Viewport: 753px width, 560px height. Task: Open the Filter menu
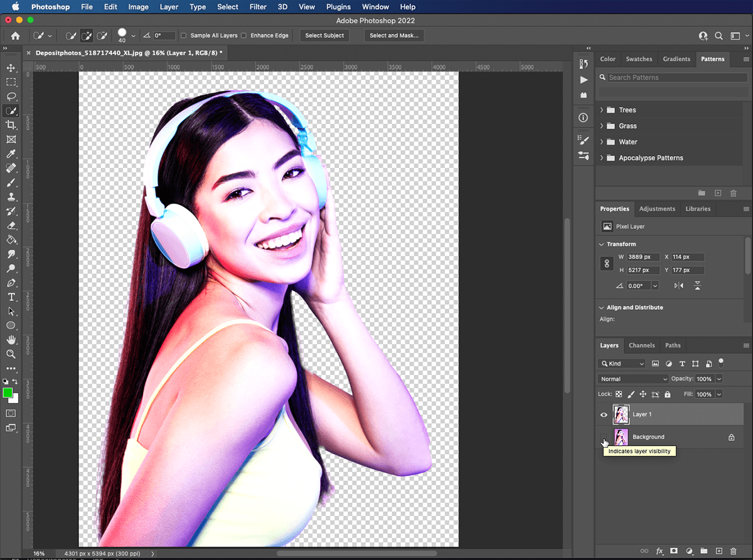coord(258,7)
